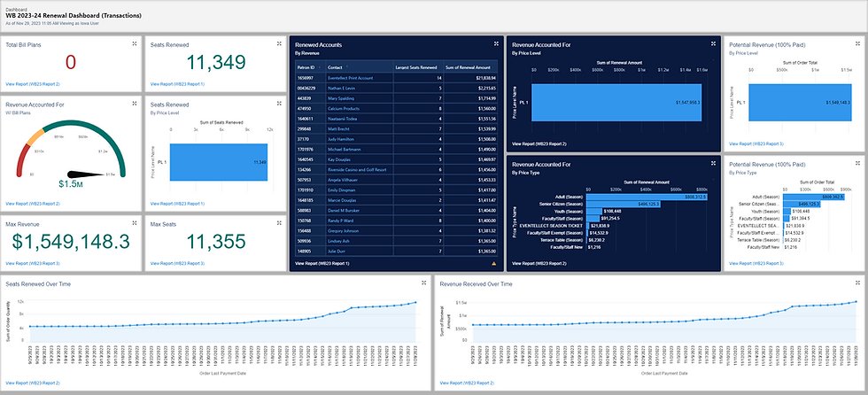Image resolution: width=868 pixels, height=395 pixels.
Task: Click Senior Citizen bar in Revenue By Price Type
Action: [624, 204]
